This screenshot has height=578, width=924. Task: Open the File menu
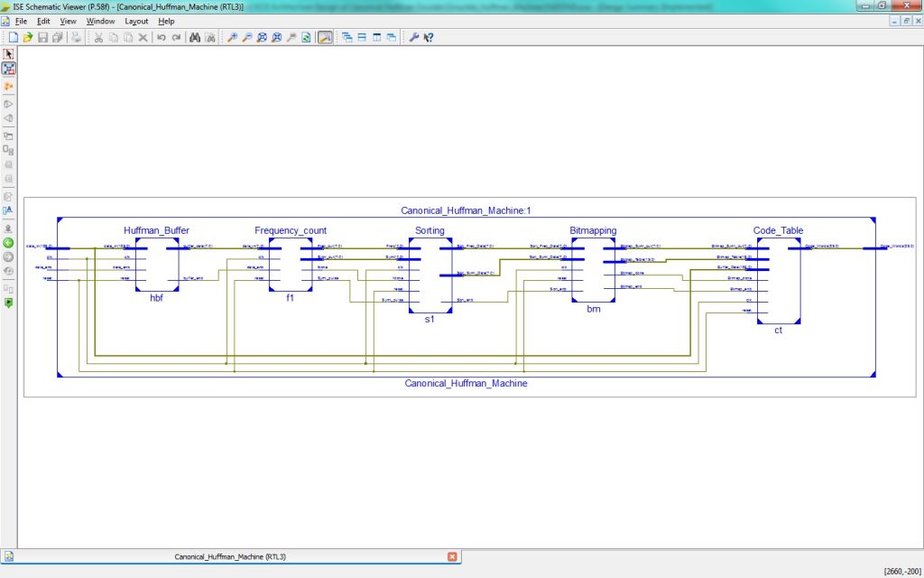pyautogui.click(x=21, y=21)
